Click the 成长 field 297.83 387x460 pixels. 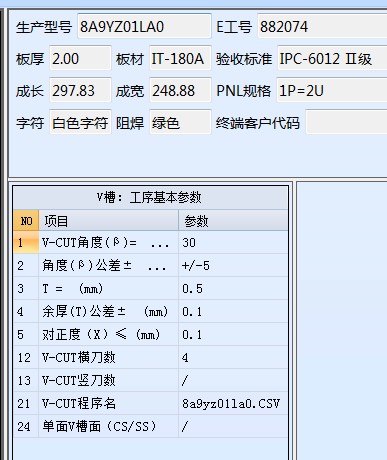click(80, 90)
